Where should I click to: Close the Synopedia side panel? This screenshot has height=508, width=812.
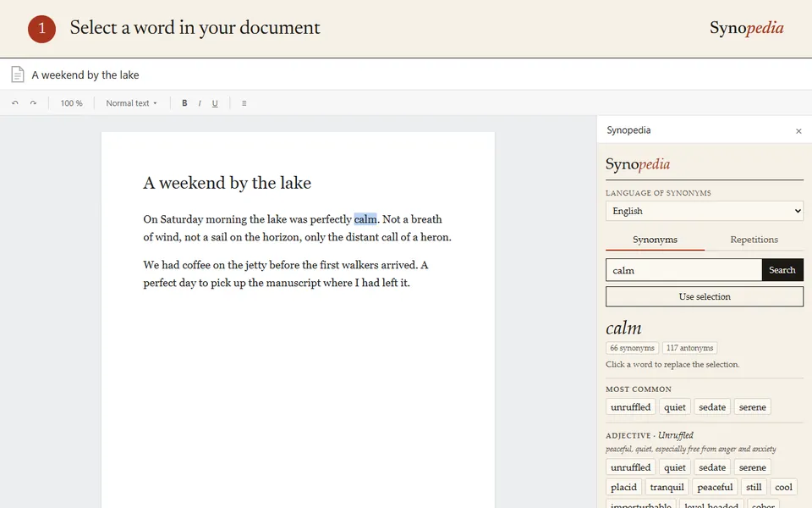[798, 131]
